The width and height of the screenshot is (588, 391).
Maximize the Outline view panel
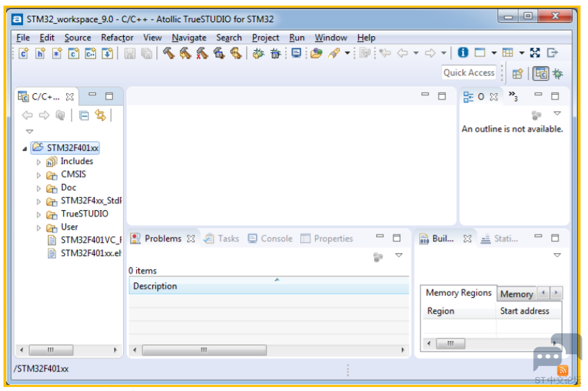tap(555, 97)
